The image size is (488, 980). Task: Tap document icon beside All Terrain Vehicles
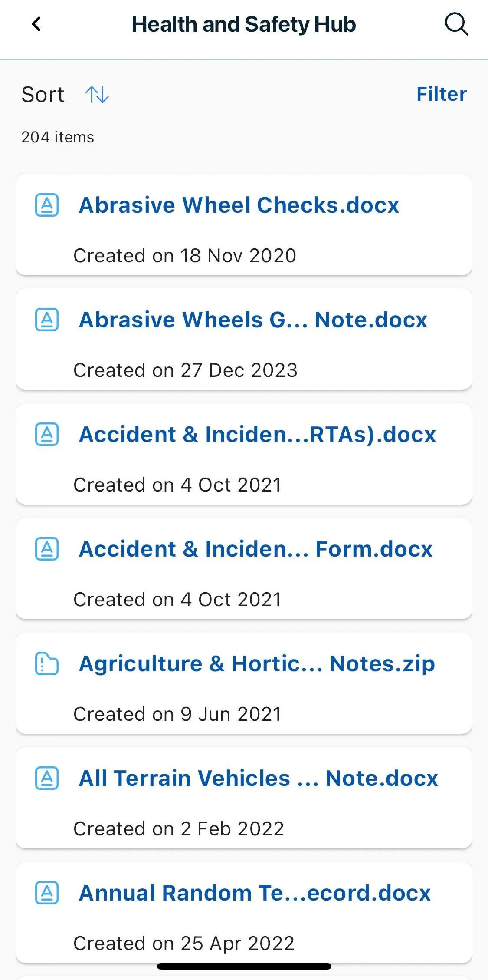click(47, 778)
